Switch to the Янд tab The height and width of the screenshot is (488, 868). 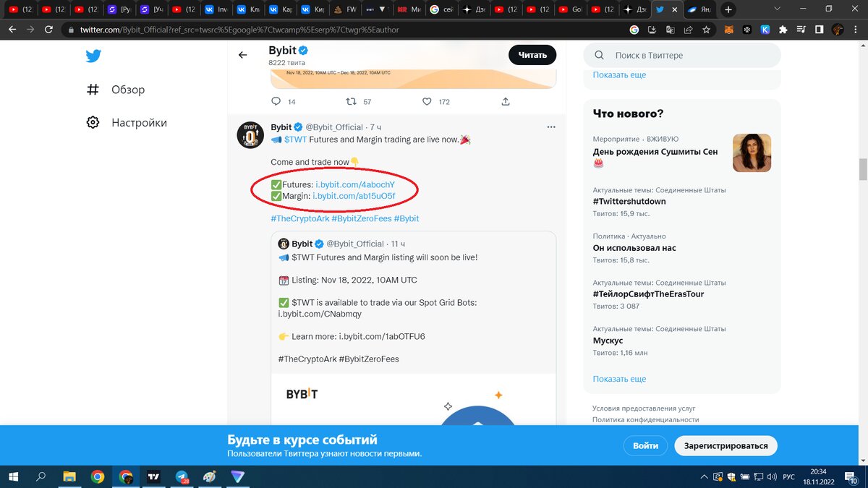coord(698,10)
